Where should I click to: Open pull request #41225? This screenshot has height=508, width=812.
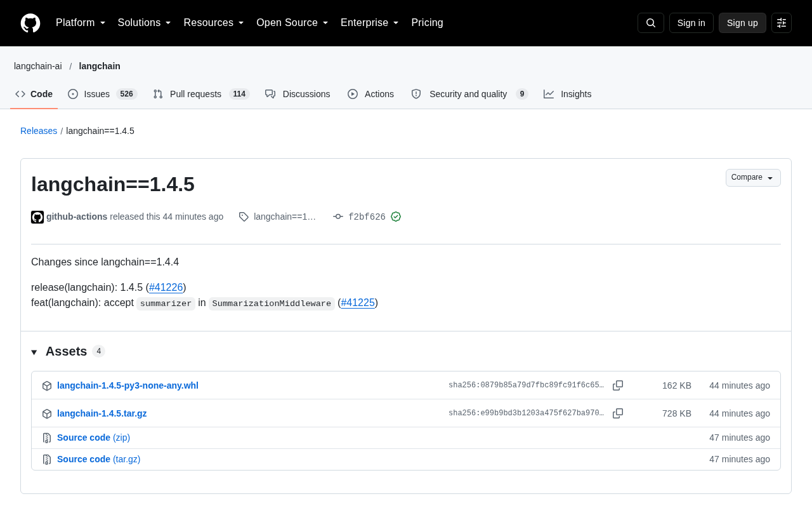pos(358,302)
